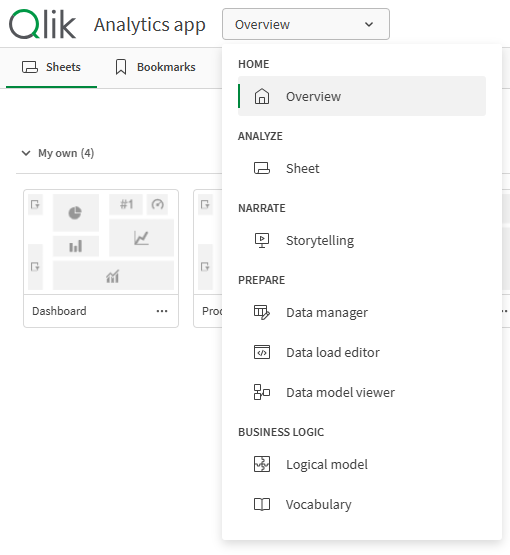The image size is (510, 555).
Task: Collapse the My own (4) section
Action: pyautogui.click(x=26, y=153)
